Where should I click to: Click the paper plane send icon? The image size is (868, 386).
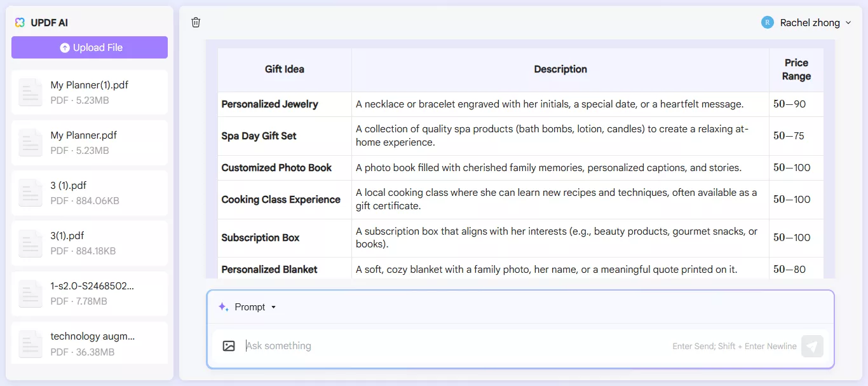point(812,346)
